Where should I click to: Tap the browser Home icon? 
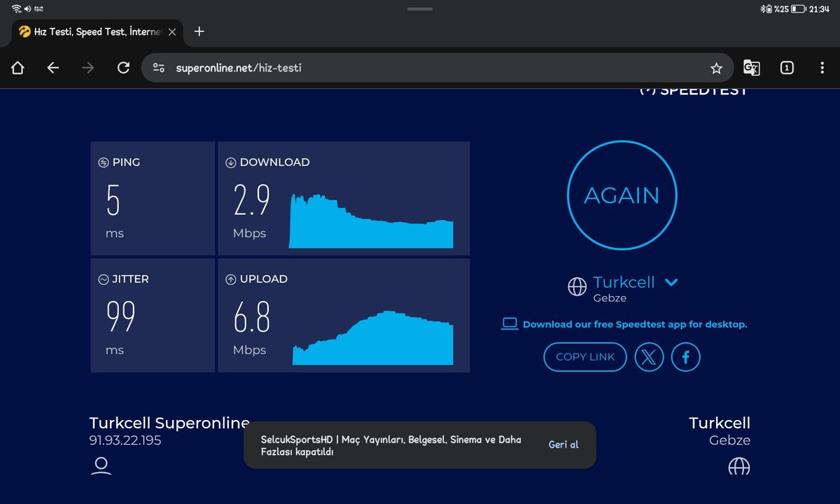tap(17, 68)
